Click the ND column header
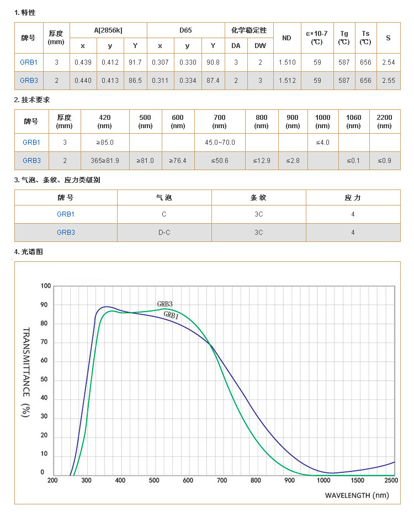Screen dimensions: 414x532 coord(286,38)
